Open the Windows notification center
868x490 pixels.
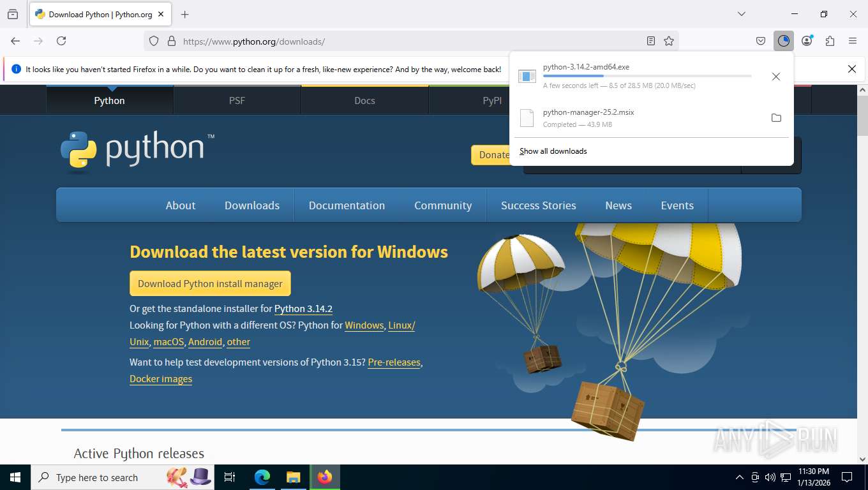[x=847, y=477]
